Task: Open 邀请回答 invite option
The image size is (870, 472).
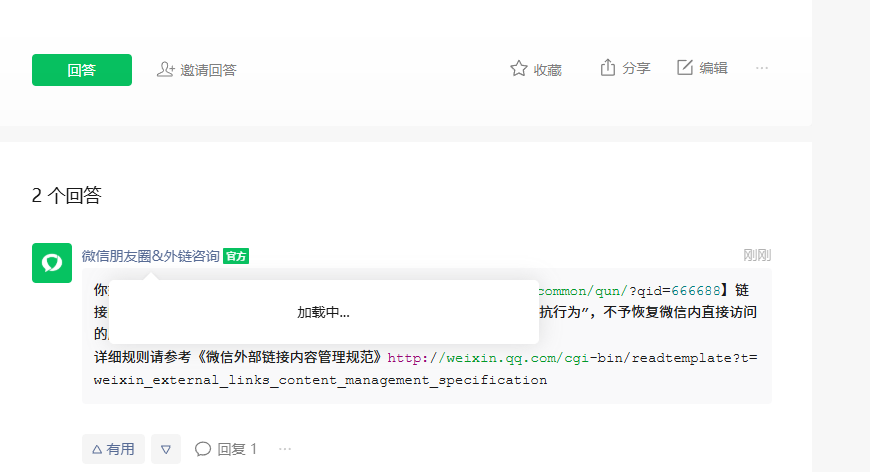Action: (x=196, y=70)
